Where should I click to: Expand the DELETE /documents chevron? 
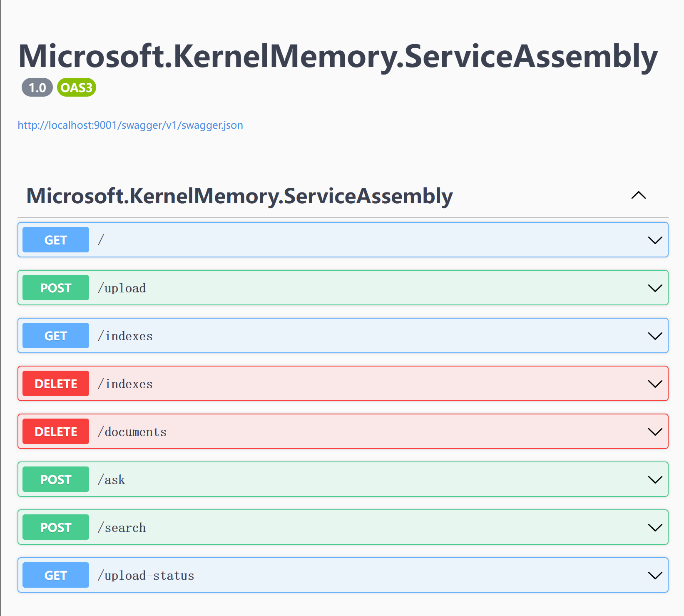coord(655,432)
